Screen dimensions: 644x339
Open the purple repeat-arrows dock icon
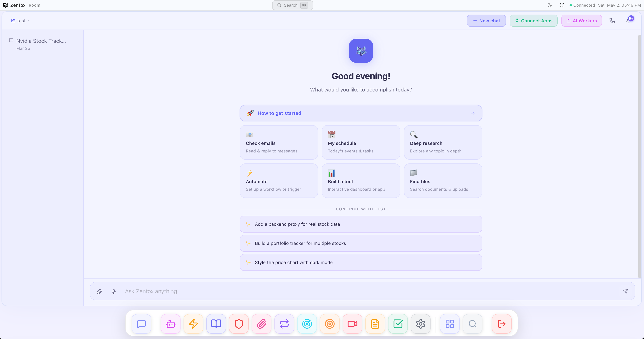click(284, 324)
